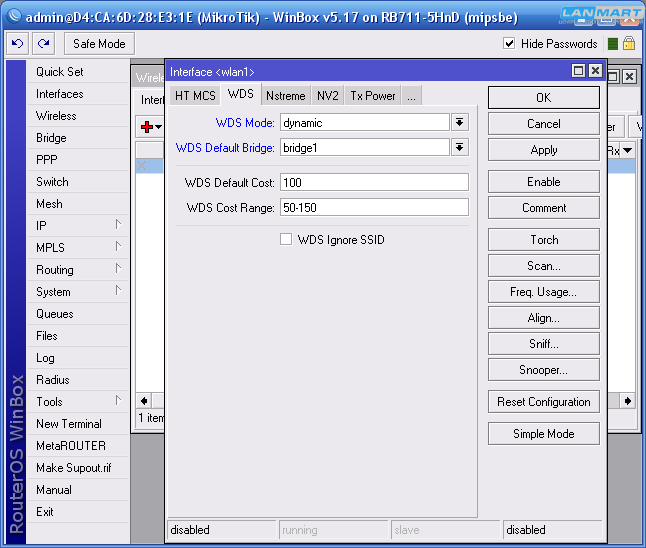Enable WDS Ignore SSID checkbox
Screen dimensions: 646x548
pos(286,239)
